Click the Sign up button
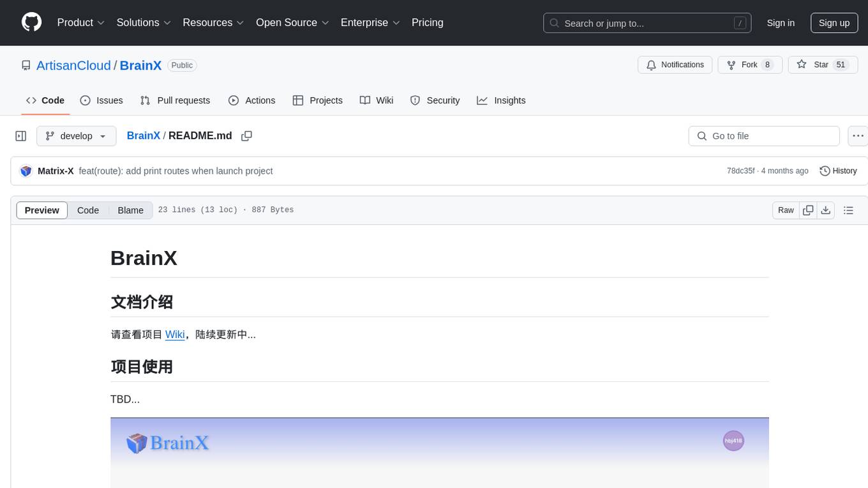This screenshot has width=868, height=488. click(834, 23)
